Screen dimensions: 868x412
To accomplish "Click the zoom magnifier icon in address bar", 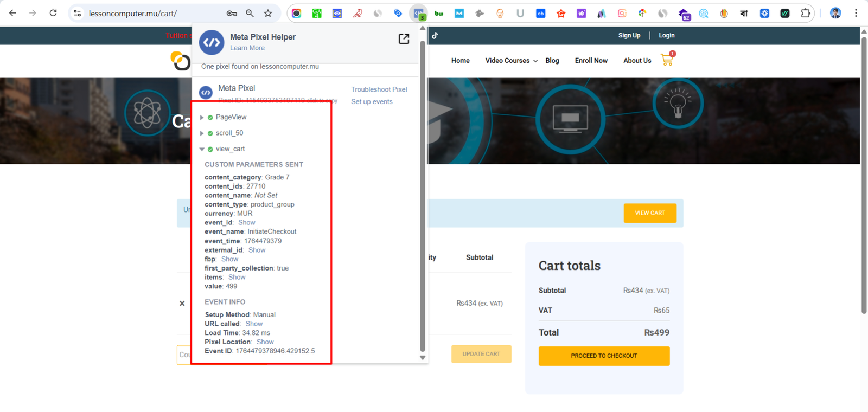I will pyautogui.click(x=250, y=14).
